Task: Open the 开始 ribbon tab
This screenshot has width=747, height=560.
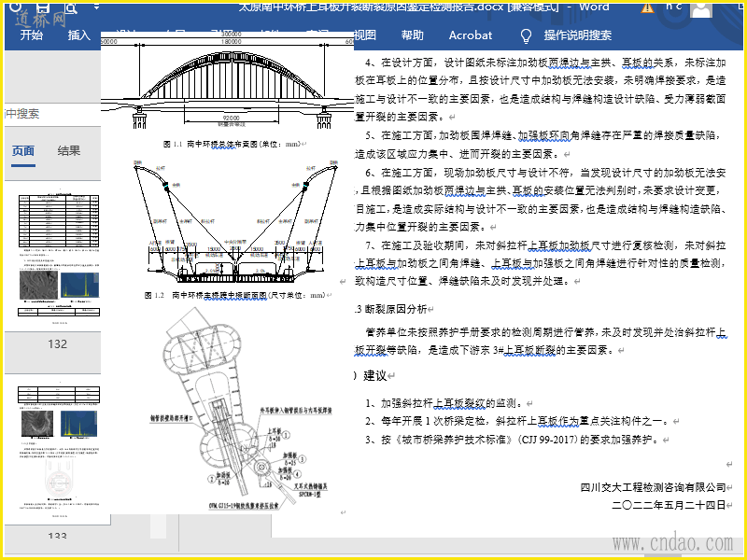Action: [x=32, y=35]
